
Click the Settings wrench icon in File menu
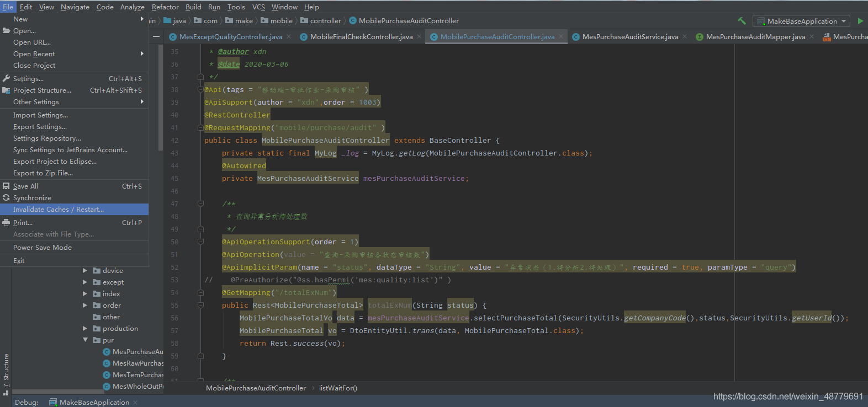click(7, 78)
